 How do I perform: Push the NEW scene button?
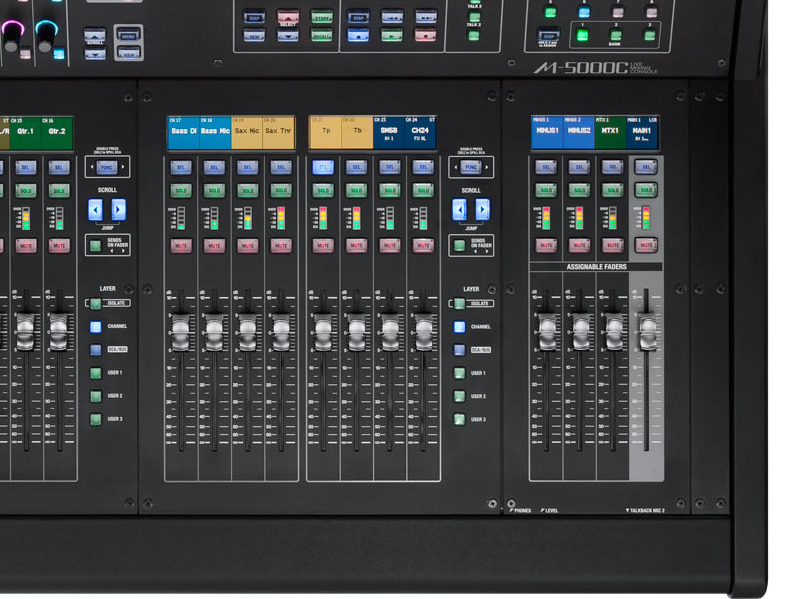coord(254,35)
